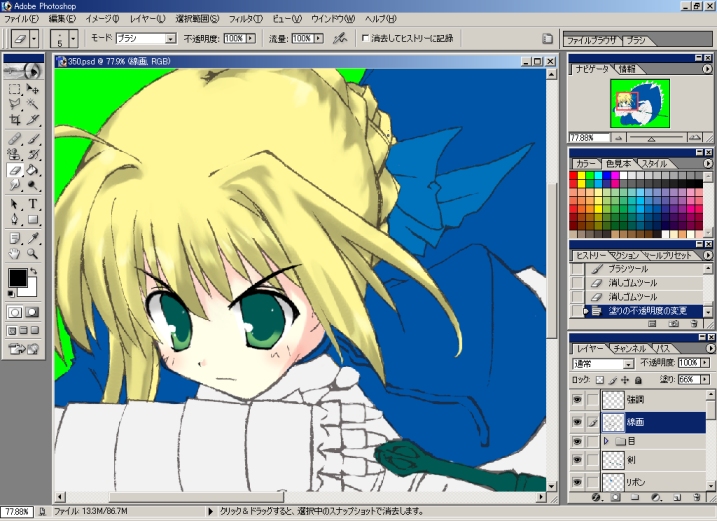The image size is (717, 521).
Task: Select the Pen tool
Action: pyautogui.click(x=15, y=220)
